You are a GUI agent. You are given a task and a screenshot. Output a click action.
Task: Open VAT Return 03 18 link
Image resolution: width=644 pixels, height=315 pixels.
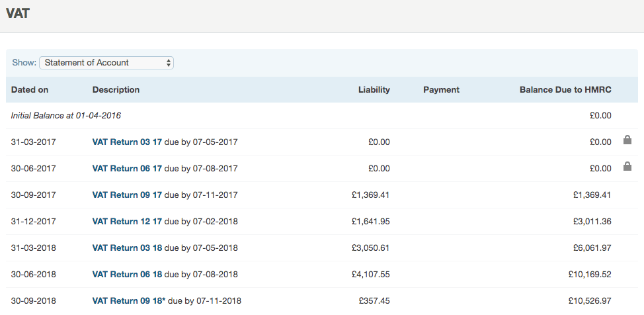tap(127, 248)
